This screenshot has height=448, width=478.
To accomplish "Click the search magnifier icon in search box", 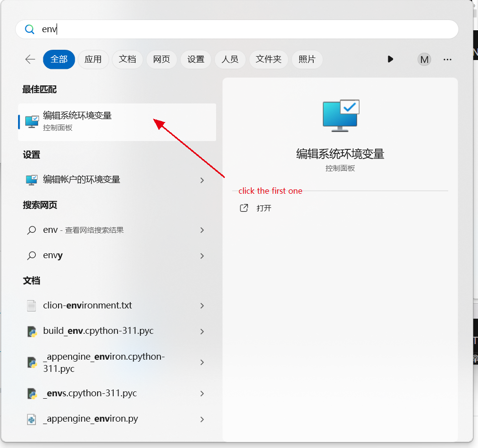I will click(x=30, y=29).
